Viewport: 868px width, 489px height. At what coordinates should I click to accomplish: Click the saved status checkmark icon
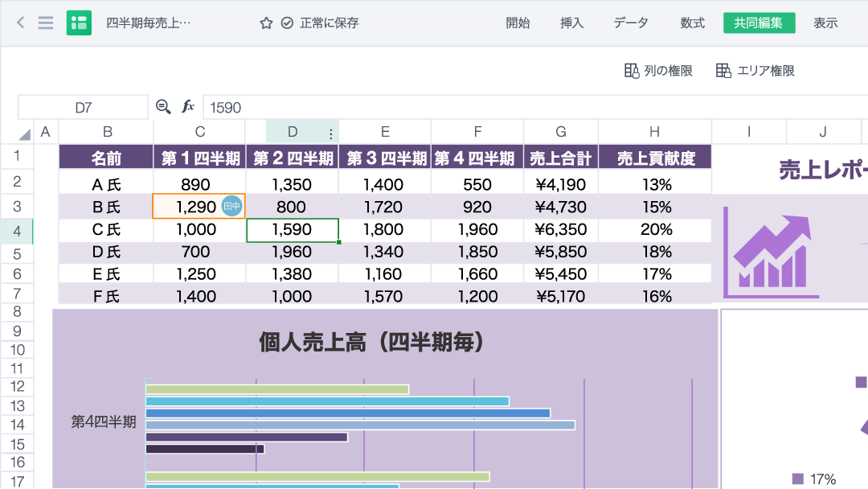tap(287, 23)
